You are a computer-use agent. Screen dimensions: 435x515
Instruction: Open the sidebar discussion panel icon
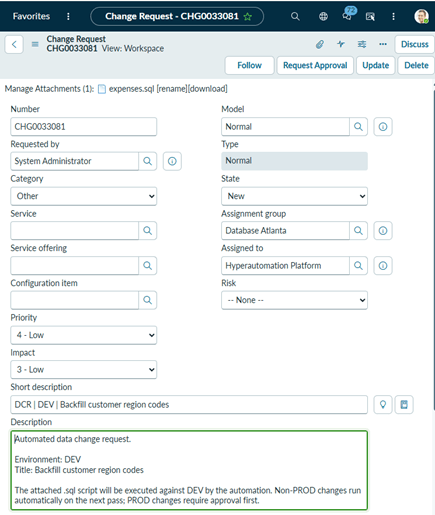370,16
